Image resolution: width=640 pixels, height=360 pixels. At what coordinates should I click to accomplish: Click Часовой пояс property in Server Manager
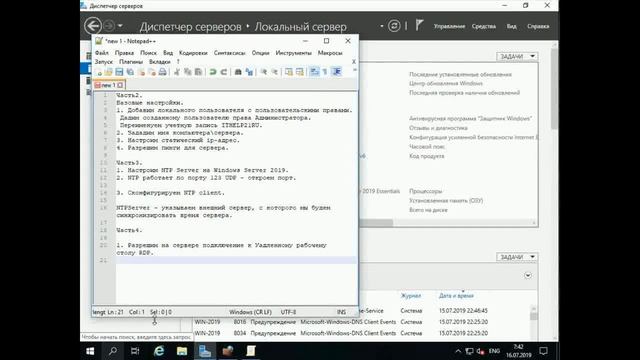427,147
